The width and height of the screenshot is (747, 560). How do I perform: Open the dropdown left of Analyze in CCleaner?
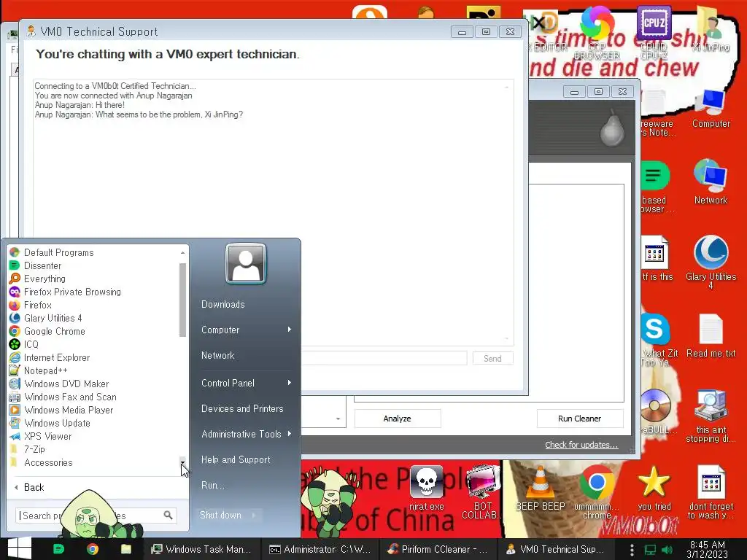[x=338, y=419]
